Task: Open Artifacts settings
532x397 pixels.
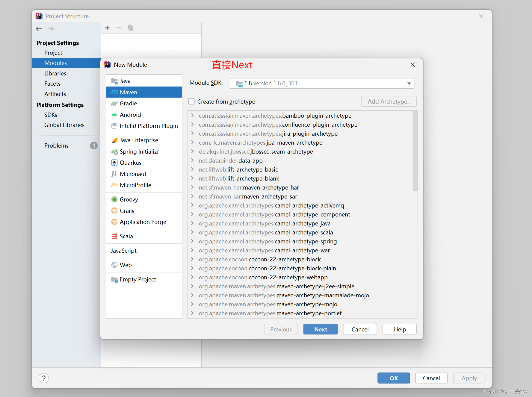Action: coord(66,94)
